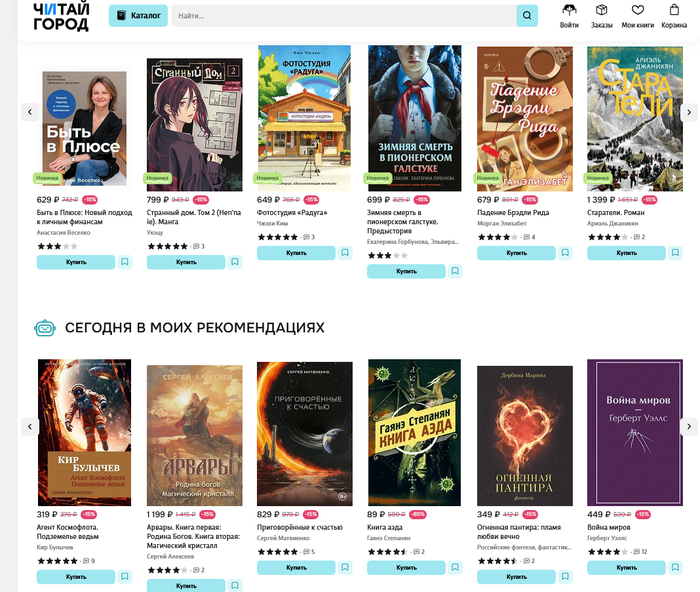Bookmark the book Война миров
The image size is (700, 592).
675,567
